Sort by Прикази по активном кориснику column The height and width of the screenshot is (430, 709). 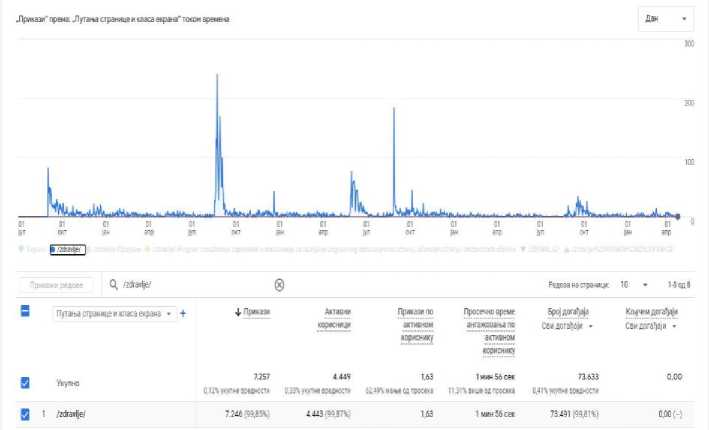coord(416,324)
